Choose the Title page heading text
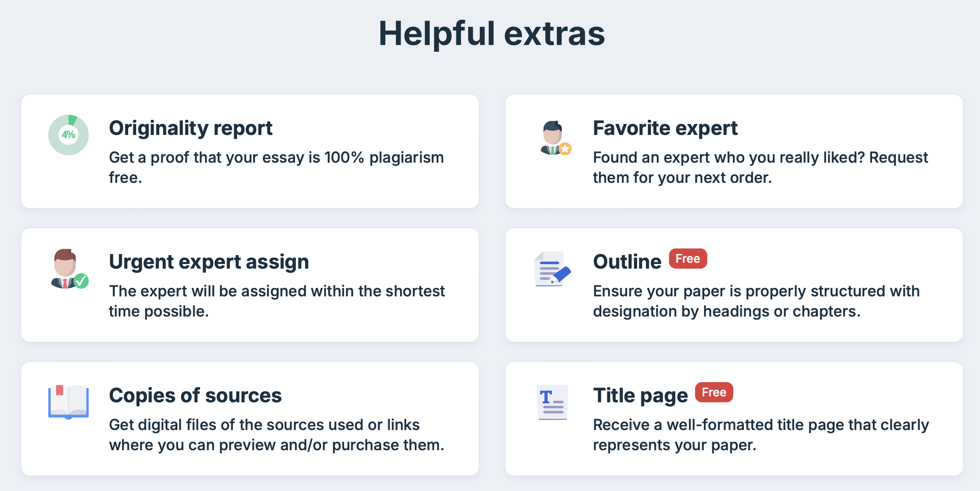Screen dimensions: 980x491 (x=640, y=396)
